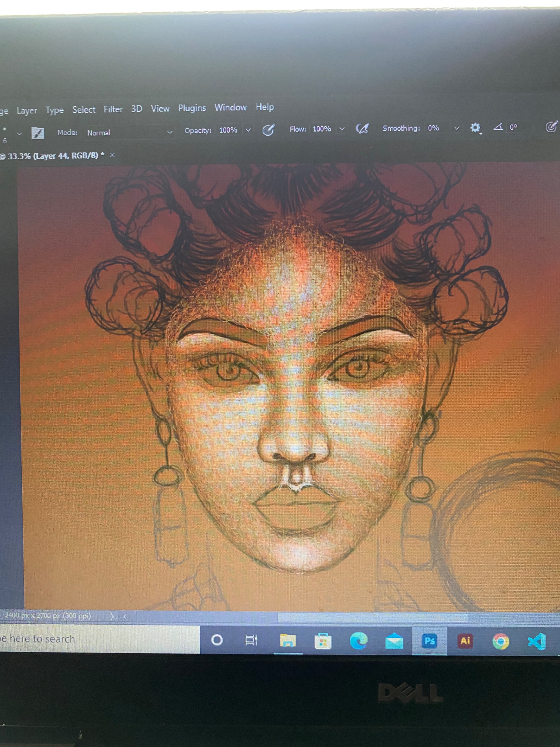Expand the brush preset picker arrow

point(19,134)
